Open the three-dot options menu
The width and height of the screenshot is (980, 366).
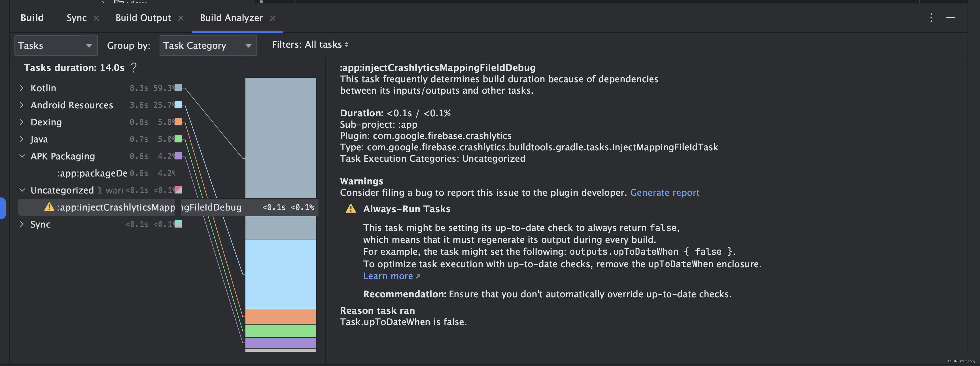coord(931,18)
